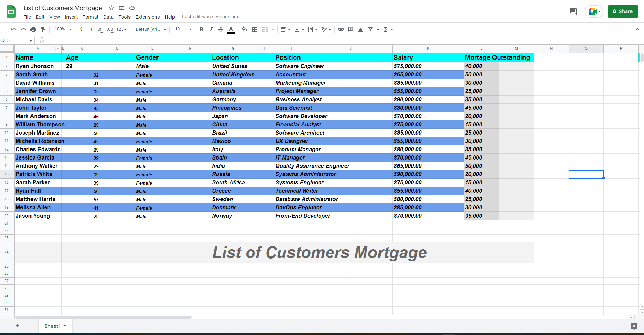The height and width of the screenshot is (335, 644).
Task: Click the document title
Action: click(x=63, y=8)
